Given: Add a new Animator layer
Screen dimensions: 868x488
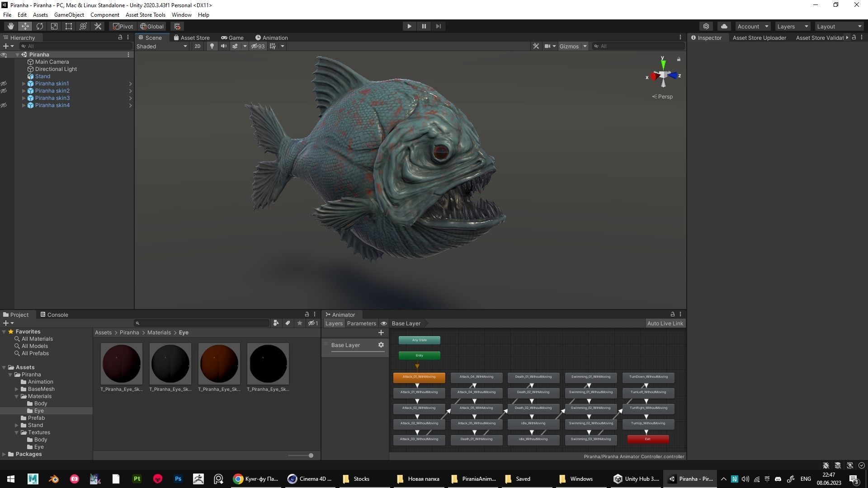Looking at the screenshot, I should 381,333.
